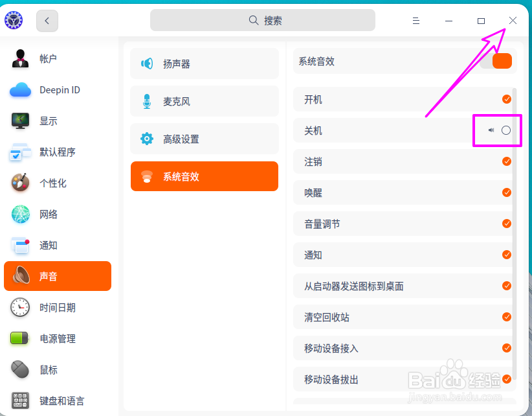Go back using the arrow button
Image resolution: width=532 pixels, height=416 pixels.
47,21
